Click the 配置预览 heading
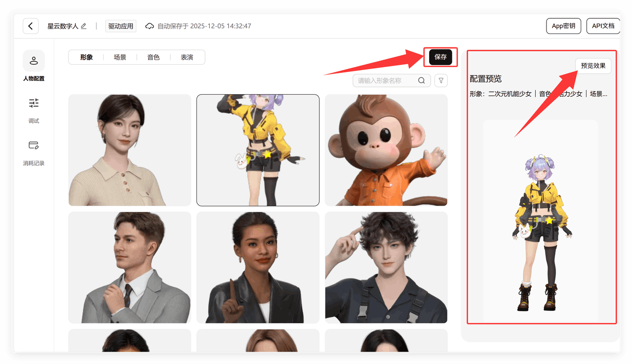 coord(486,79)
